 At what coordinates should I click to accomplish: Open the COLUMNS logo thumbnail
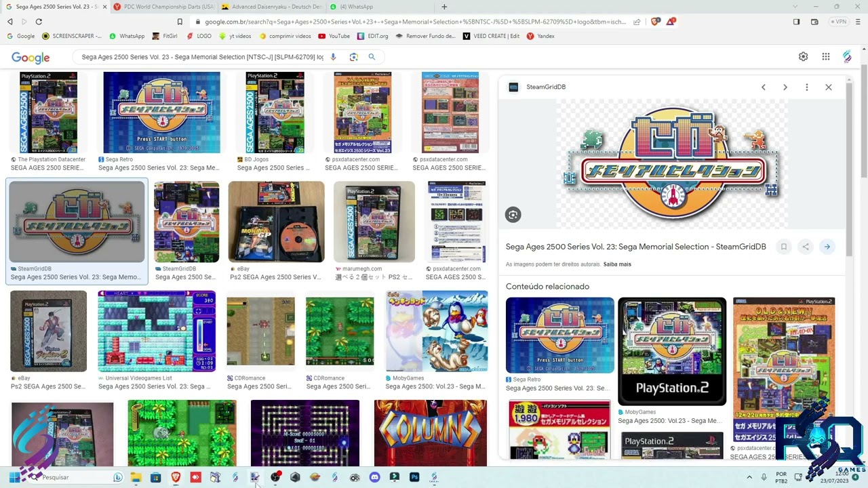[431, 432]
